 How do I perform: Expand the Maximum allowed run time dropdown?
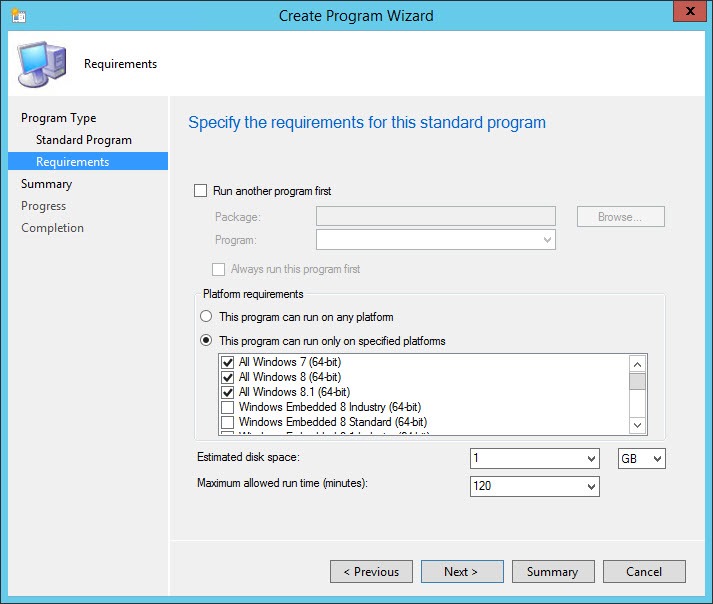589,487
